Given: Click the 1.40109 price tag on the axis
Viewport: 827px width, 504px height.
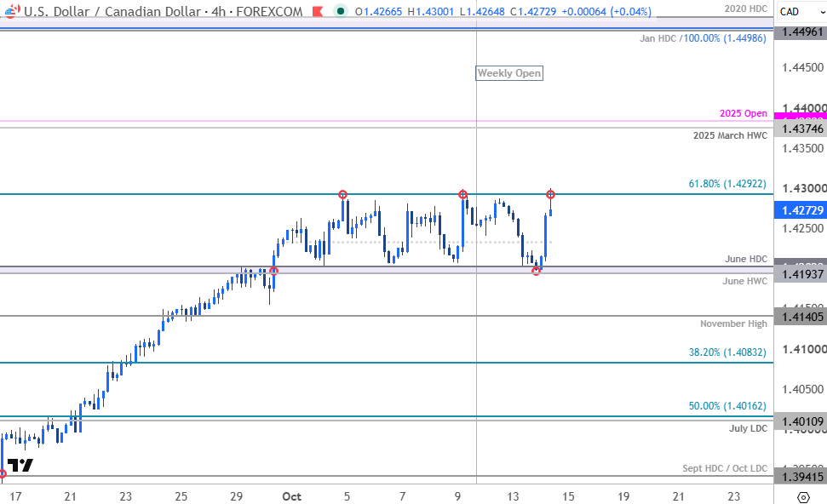Looking at the screenshot, I should [x=801, y=421].
